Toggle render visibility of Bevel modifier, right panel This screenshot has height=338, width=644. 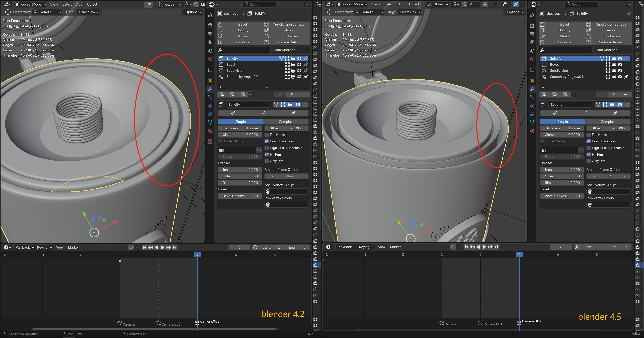[620, 65]
